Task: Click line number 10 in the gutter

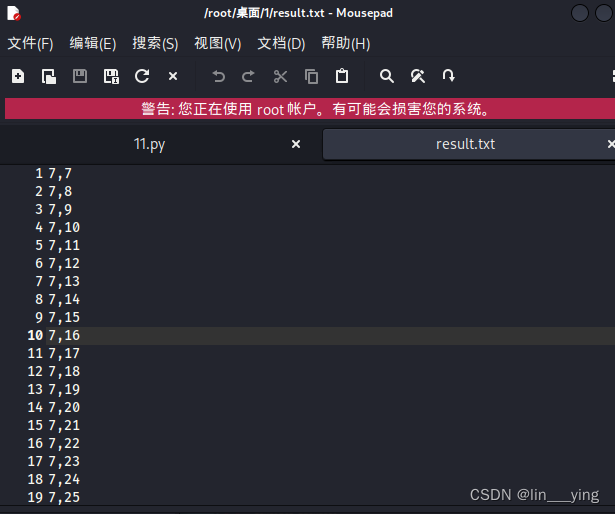Action: click(35, 335)
